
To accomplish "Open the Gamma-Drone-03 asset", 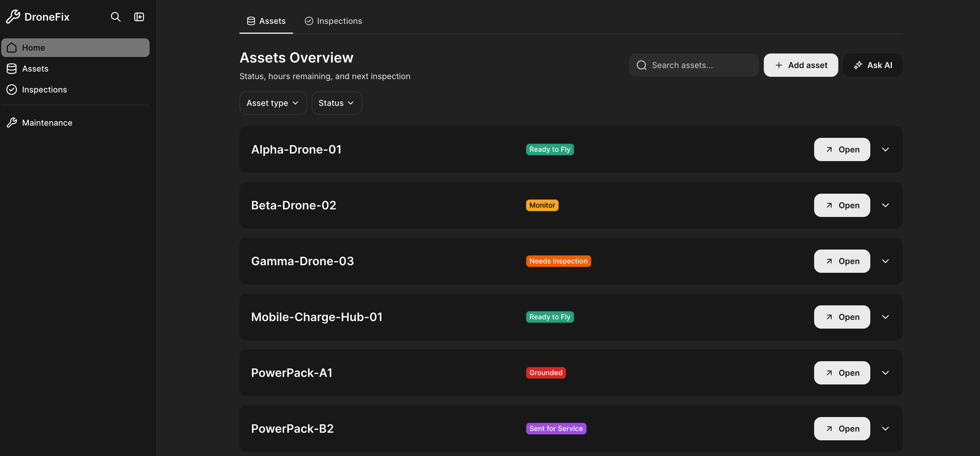I will coord(842,261).
